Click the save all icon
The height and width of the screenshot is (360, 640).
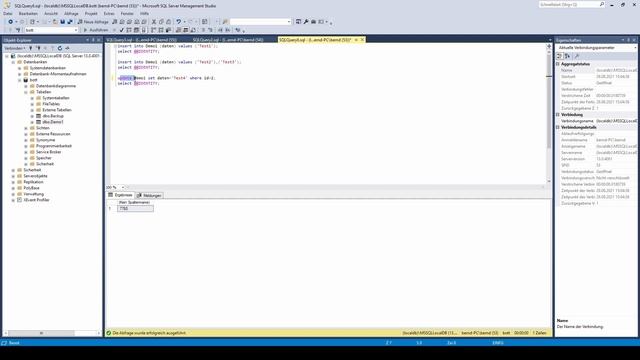tap(70, 22)
